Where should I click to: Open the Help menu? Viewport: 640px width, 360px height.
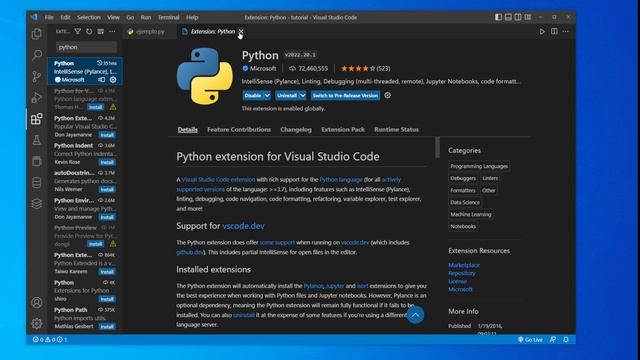(192, 18)
